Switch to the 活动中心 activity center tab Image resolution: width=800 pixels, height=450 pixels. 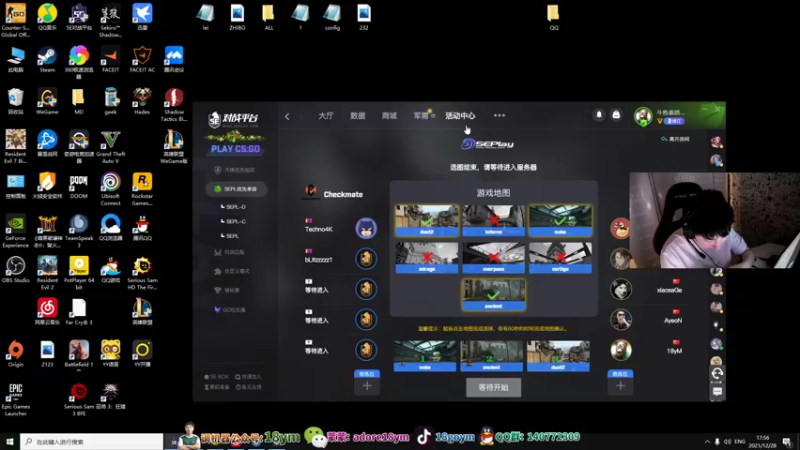click(460, 116)
